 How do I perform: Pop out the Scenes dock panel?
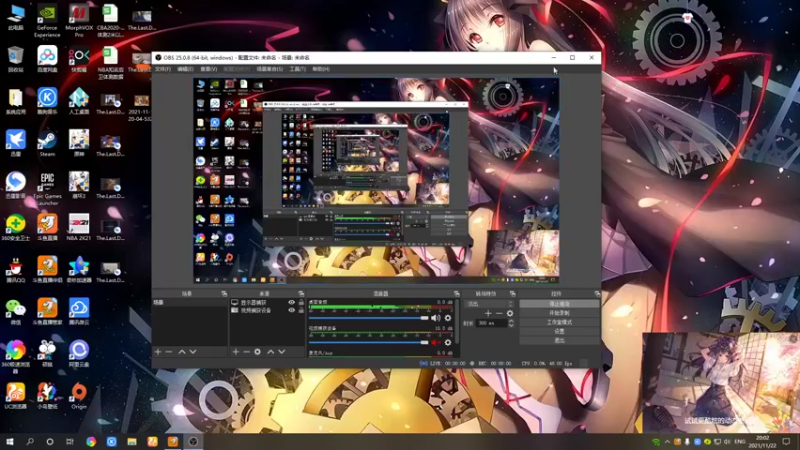click(224, 293)
